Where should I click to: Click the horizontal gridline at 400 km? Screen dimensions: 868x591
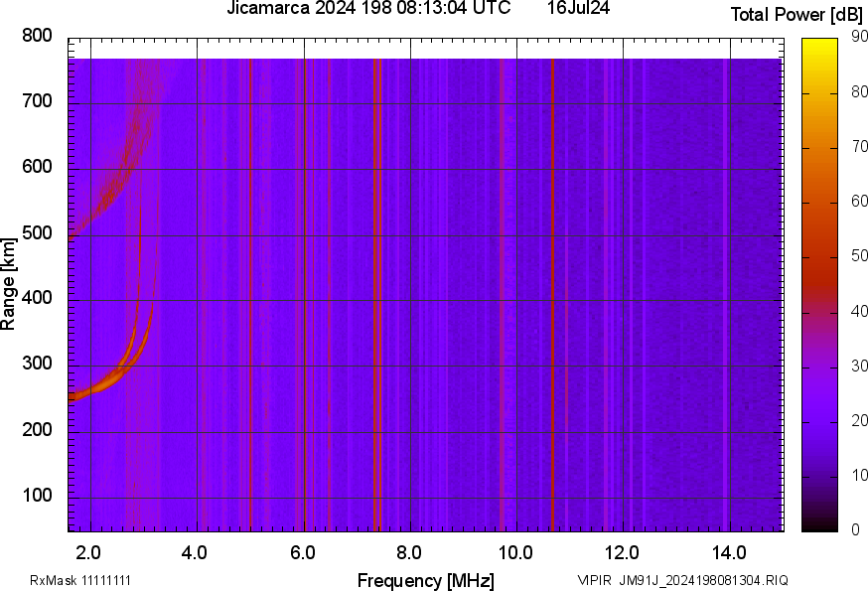(397, 298)
